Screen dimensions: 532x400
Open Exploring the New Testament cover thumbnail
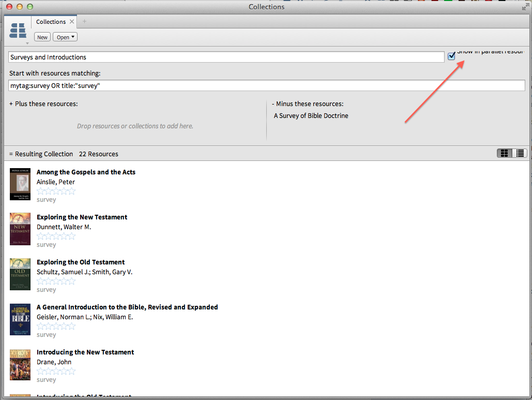20,229
